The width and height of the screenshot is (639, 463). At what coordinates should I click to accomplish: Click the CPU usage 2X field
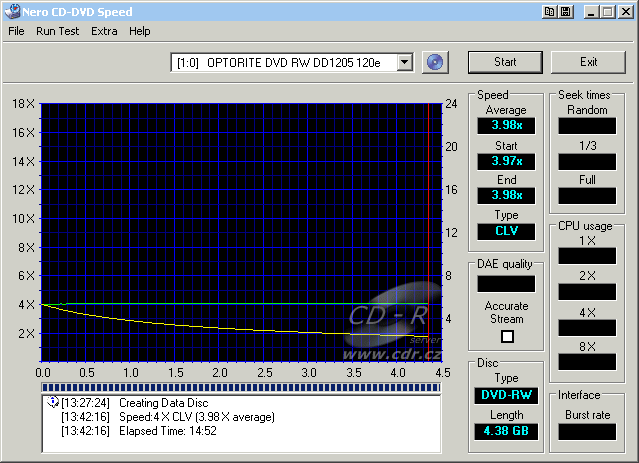coord(587,292)
